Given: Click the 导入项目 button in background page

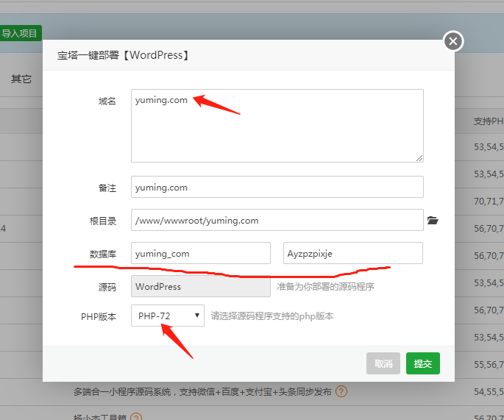Looking at the screenshot, I should click(20, 33).
